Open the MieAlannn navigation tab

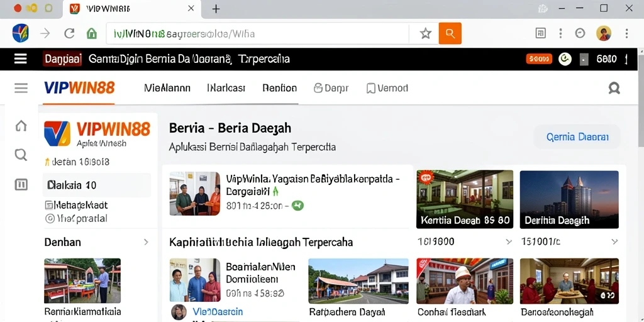[167, 88]
